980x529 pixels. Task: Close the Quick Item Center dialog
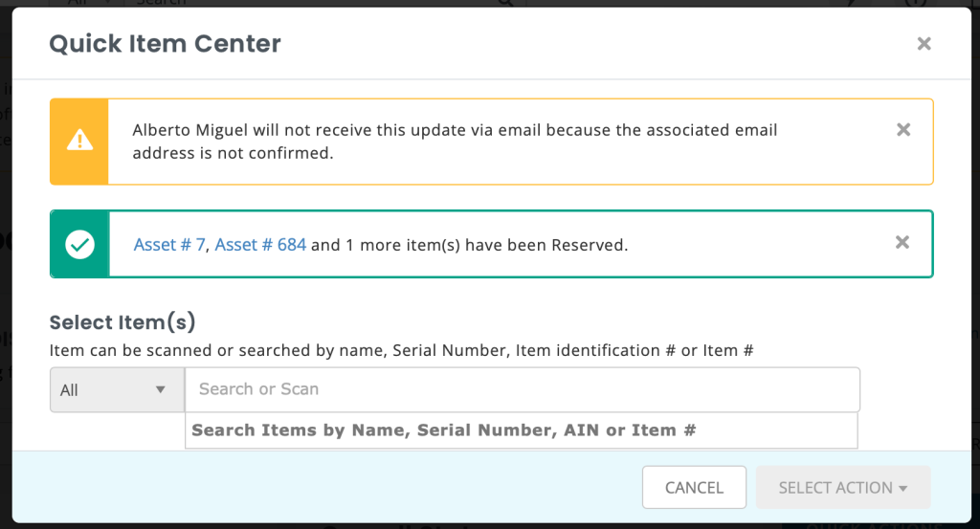tap(924, 44)
